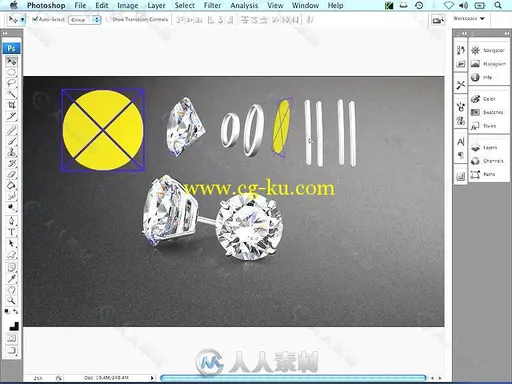Open the Clone Source panel icon

click(x=461, y=120)
